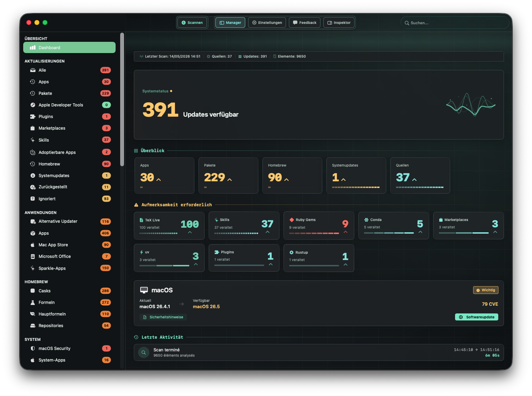Click the 79 CVE label
Screen dimensions: 532x396
click(x=490, y=304)
